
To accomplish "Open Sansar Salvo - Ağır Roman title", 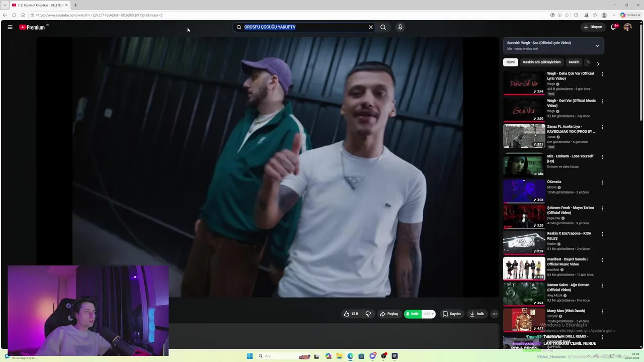I will [568, 287].
